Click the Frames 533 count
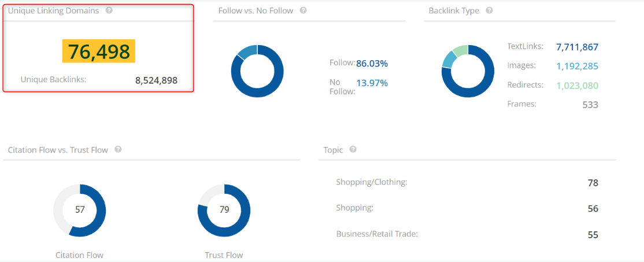 pyautogui.click(x=590, y=105)
